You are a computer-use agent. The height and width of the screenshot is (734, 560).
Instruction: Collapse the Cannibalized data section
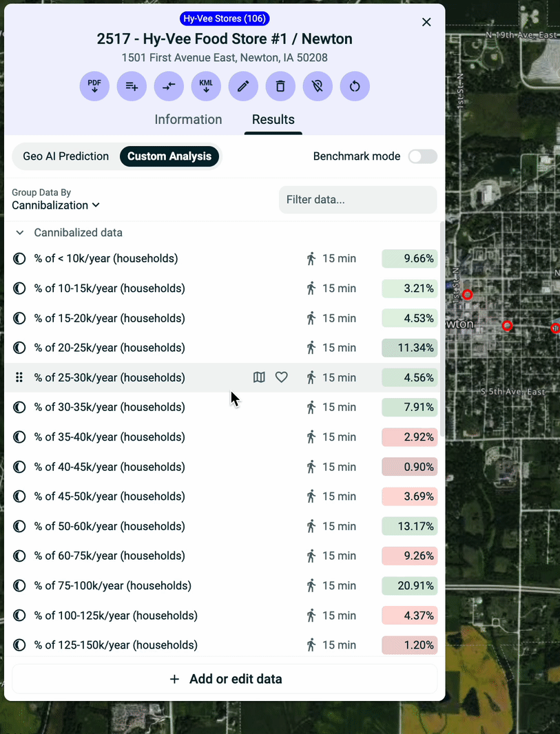pyautogui.click(x=20, y=233)
